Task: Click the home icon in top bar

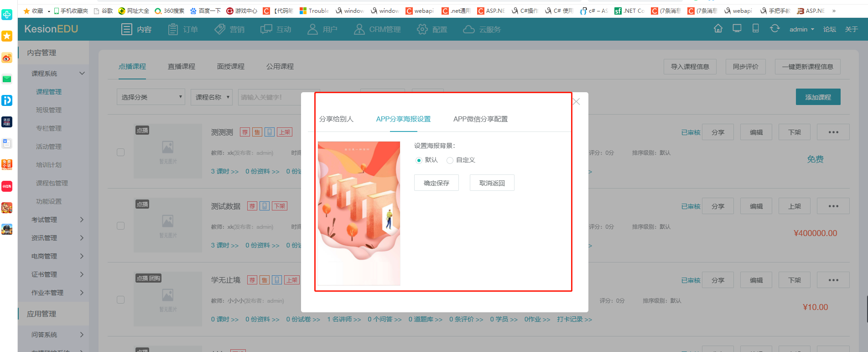Action: coord(718,29)
